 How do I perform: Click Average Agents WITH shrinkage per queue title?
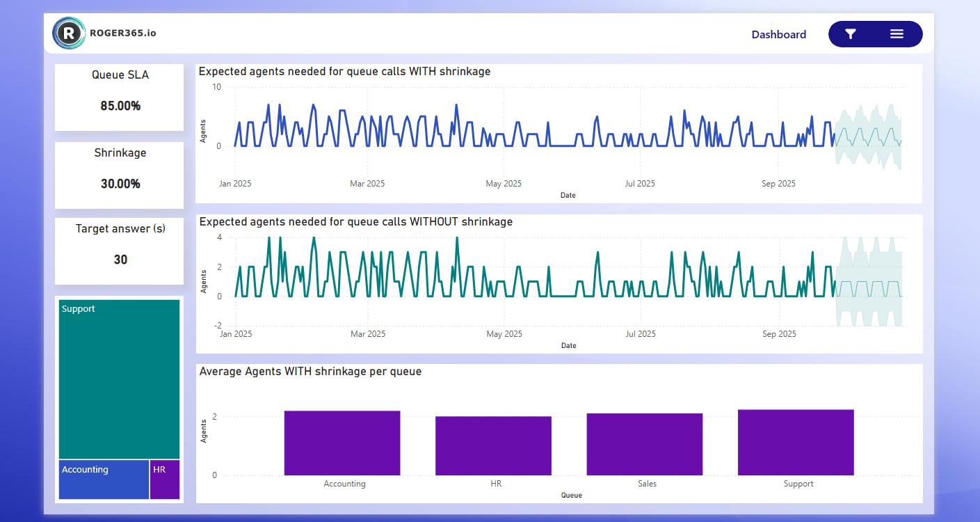[310, 372]
